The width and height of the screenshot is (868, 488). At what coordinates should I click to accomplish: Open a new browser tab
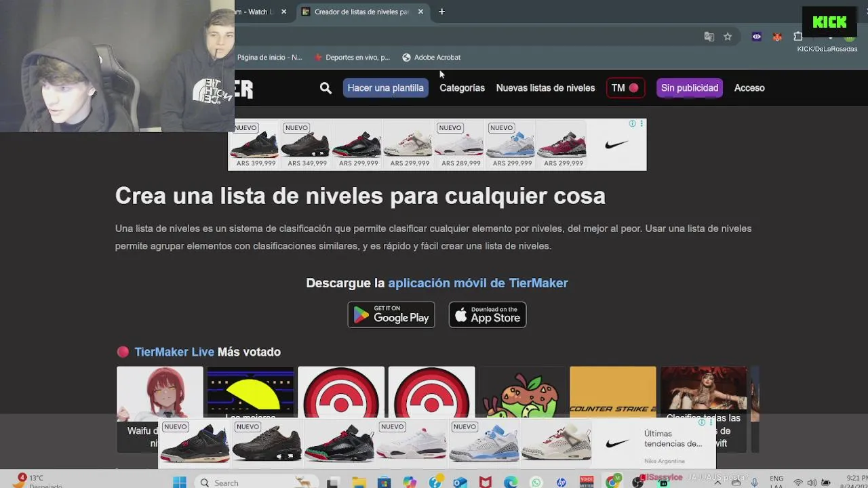[441, 12]
